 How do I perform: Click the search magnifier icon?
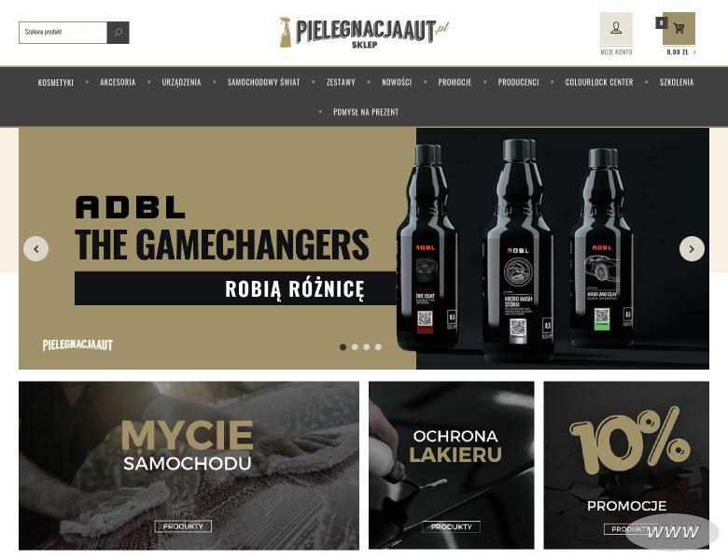tap(118, 33)
